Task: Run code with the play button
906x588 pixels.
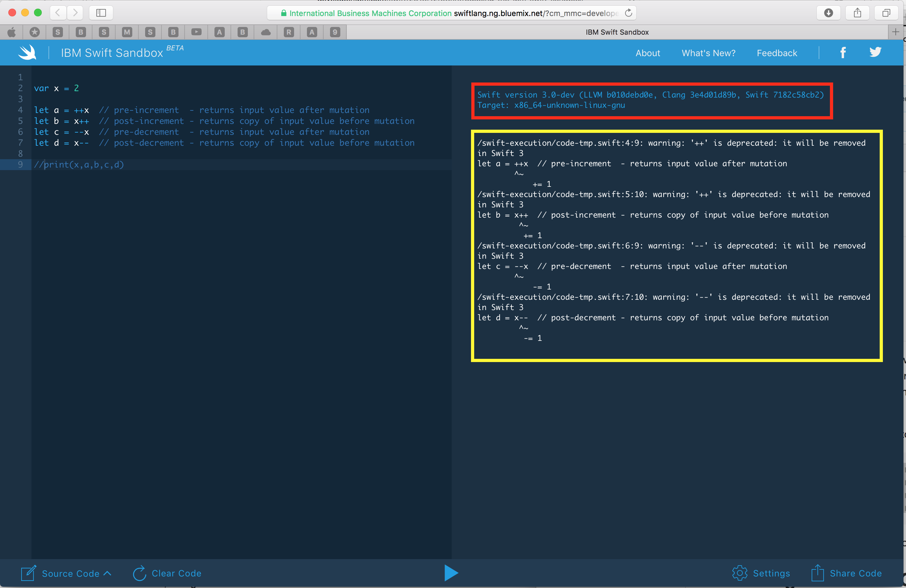Action: [x=451, y=573]
